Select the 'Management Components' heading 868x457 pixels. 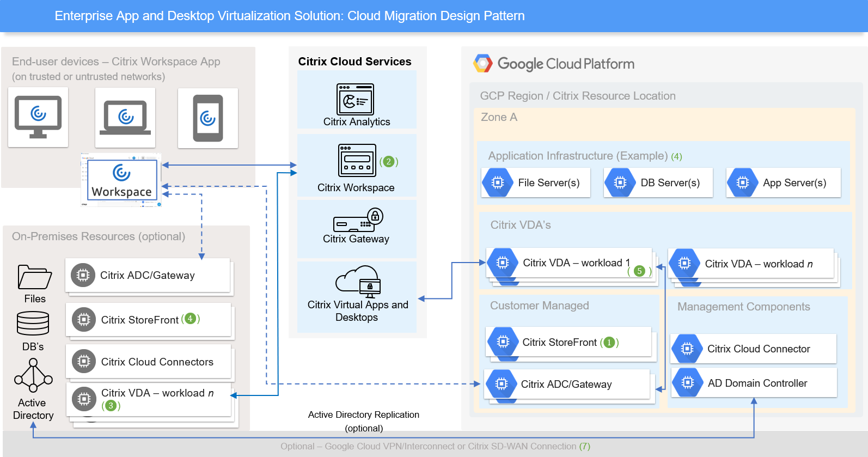pos(743,307)
